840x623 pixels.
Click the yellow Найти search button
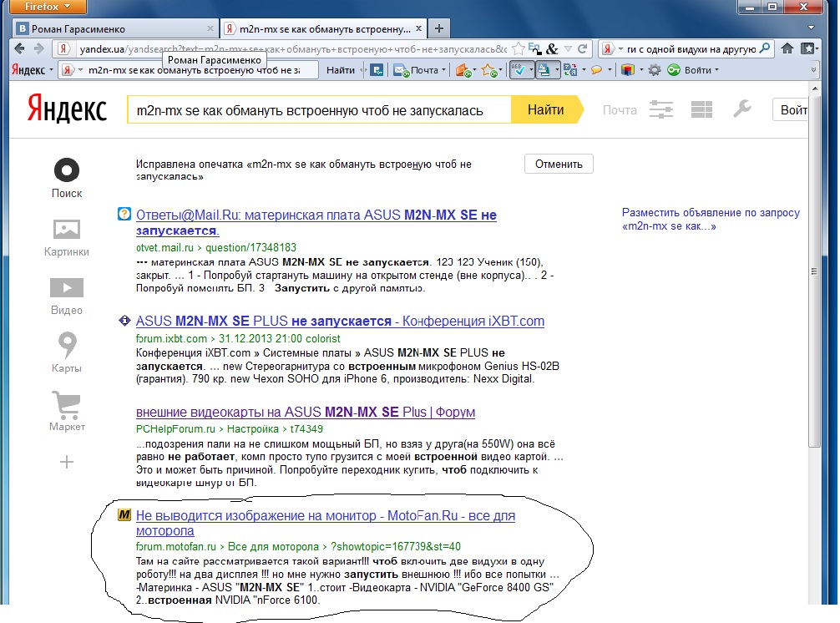coord(546,109)
